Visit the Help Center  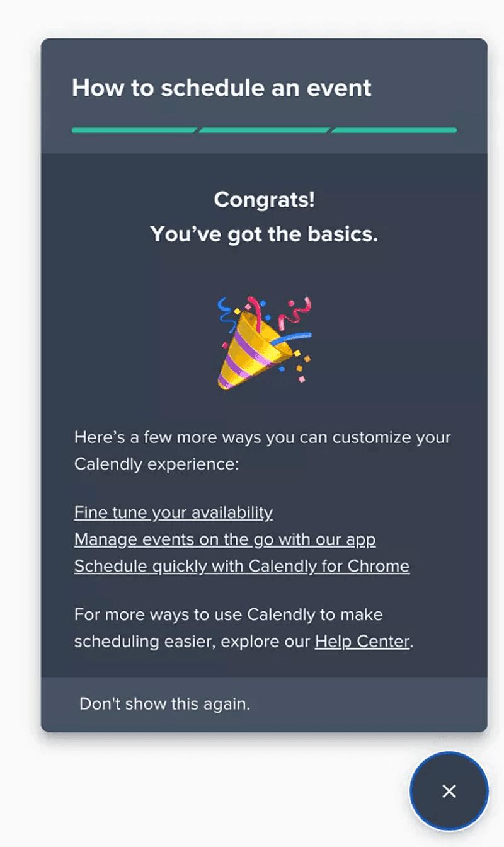point(360,642)
